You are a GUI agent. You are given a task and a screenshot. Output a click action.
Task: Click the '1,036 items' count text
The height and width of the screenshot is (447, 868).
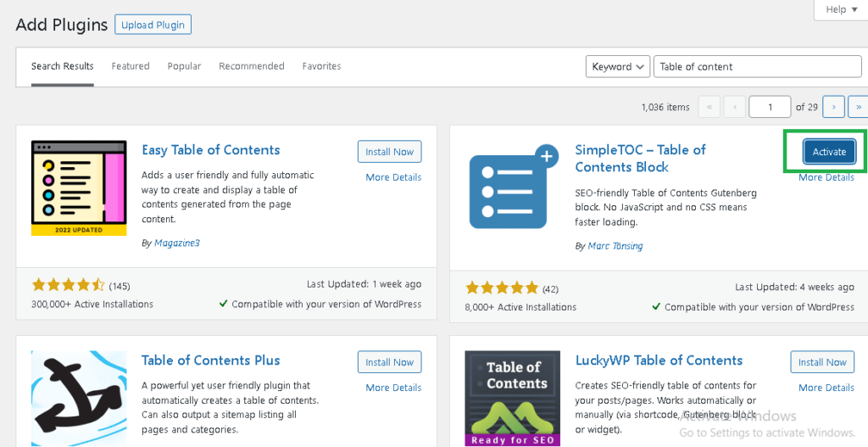(665, 107)
